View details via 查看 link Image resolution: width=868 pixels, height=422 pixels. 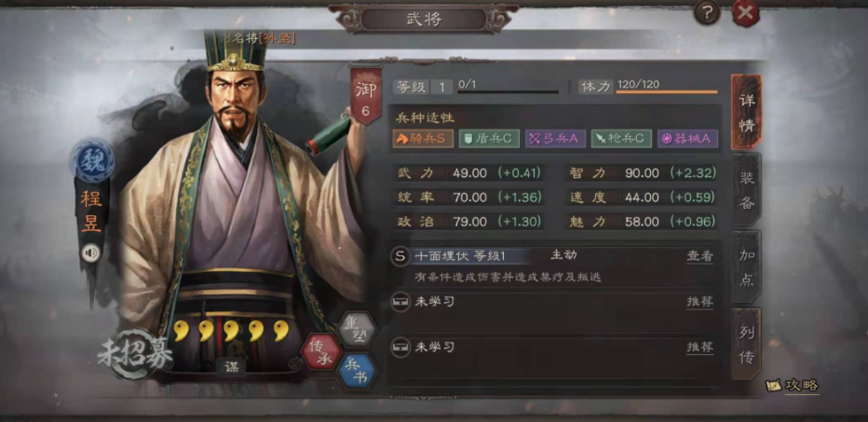coord(700,256)
